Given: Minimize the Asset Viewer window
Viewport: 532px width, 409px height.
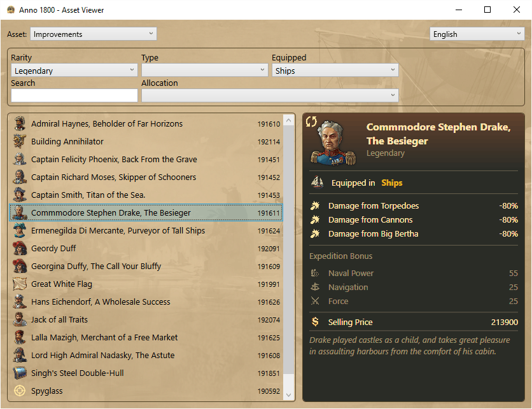Looking at the screenshot, I should (459, 10).
